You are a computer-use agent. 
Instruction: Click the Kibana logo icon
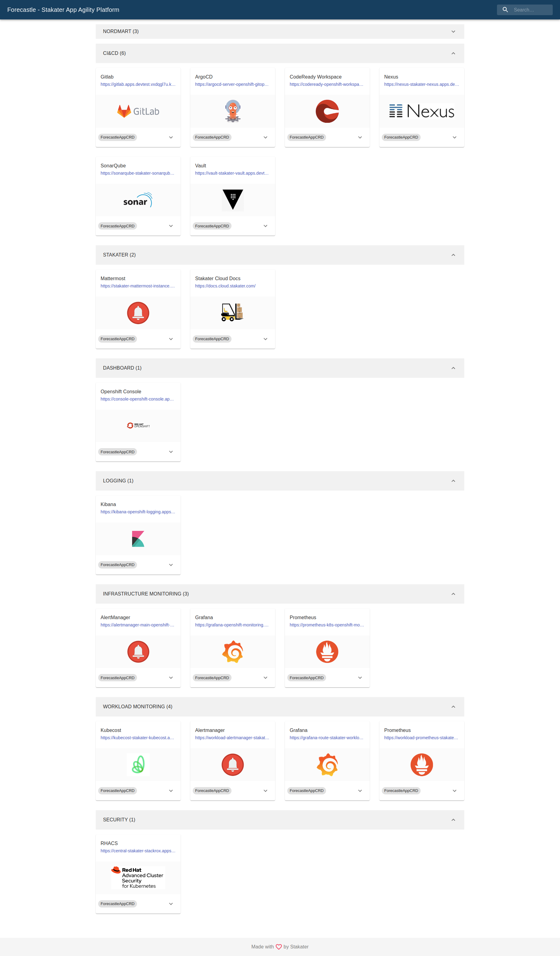pos(138,539)
